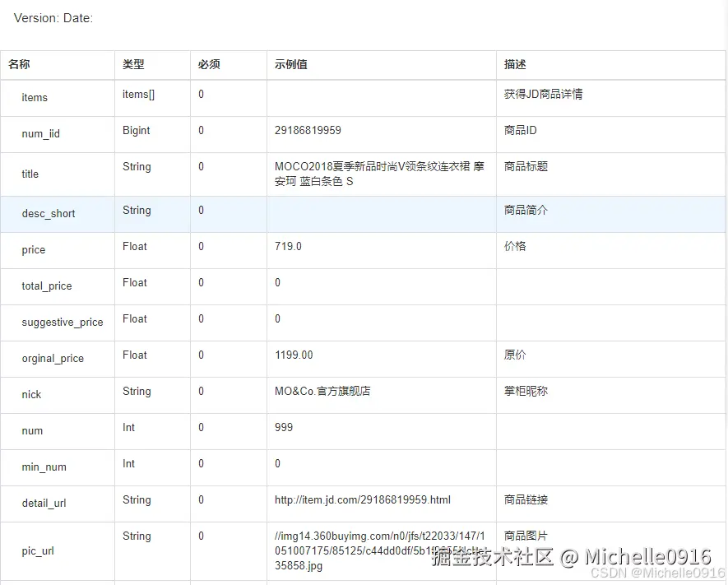This screenshot has height=585, width=728.
Task: Click the 类型 column header
Action: (x=132, y=64)
